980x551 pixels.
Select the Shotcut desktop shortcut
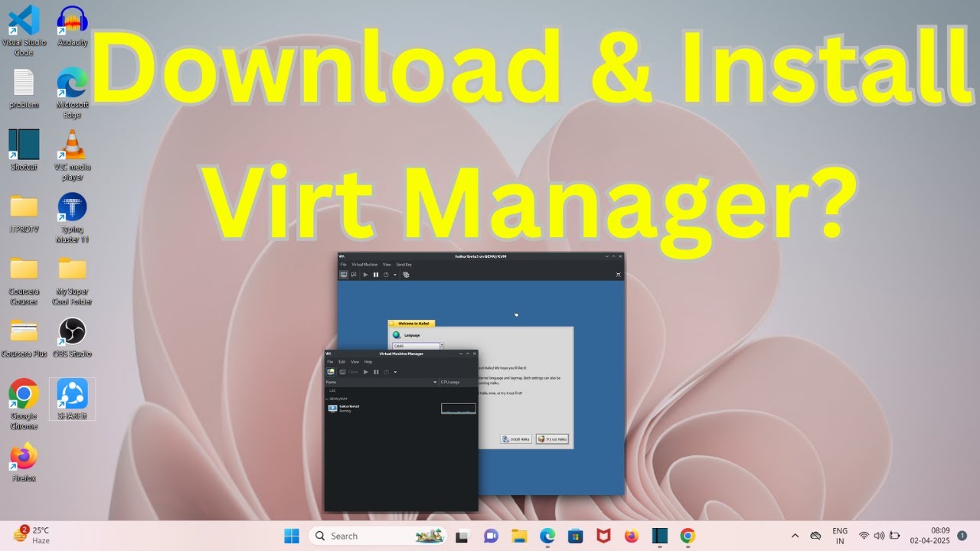click(x=24, y=150)
